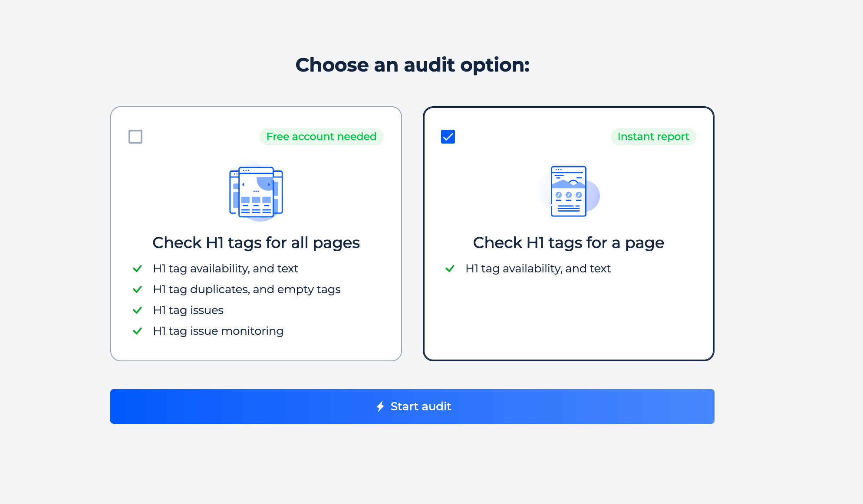Click green checkmark beside availability in all-pages card
Screen dimensions: 863x504
[137, 268]
